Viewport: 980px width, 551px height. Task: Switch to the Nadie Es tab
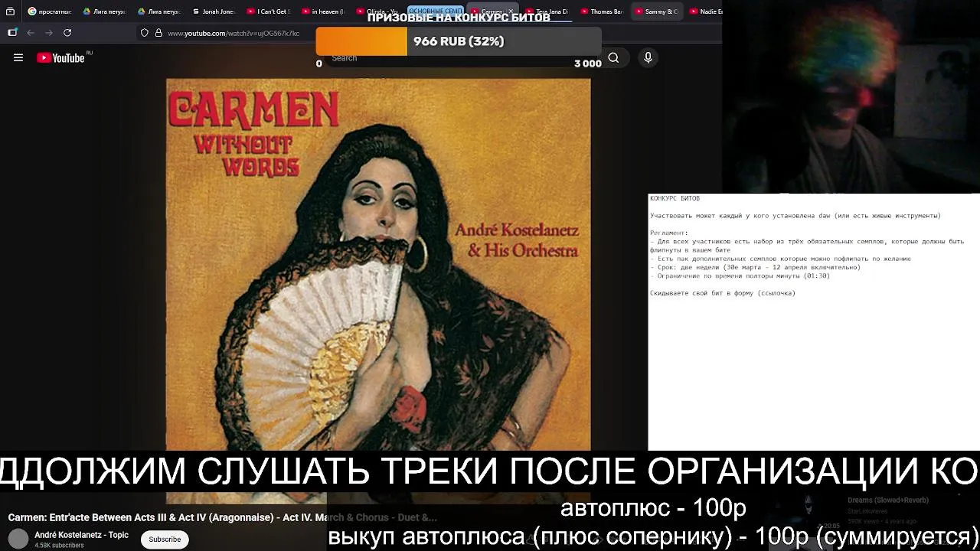(705, 11)
